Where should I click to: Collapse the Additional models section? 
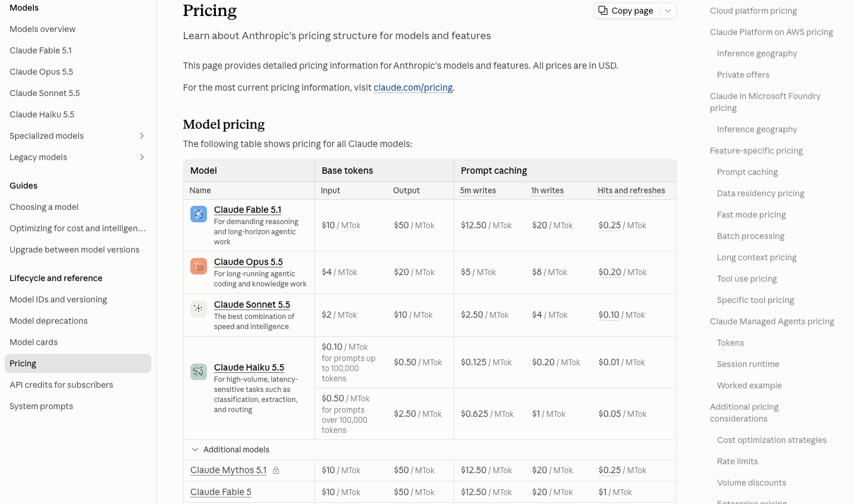coord(195,449)
